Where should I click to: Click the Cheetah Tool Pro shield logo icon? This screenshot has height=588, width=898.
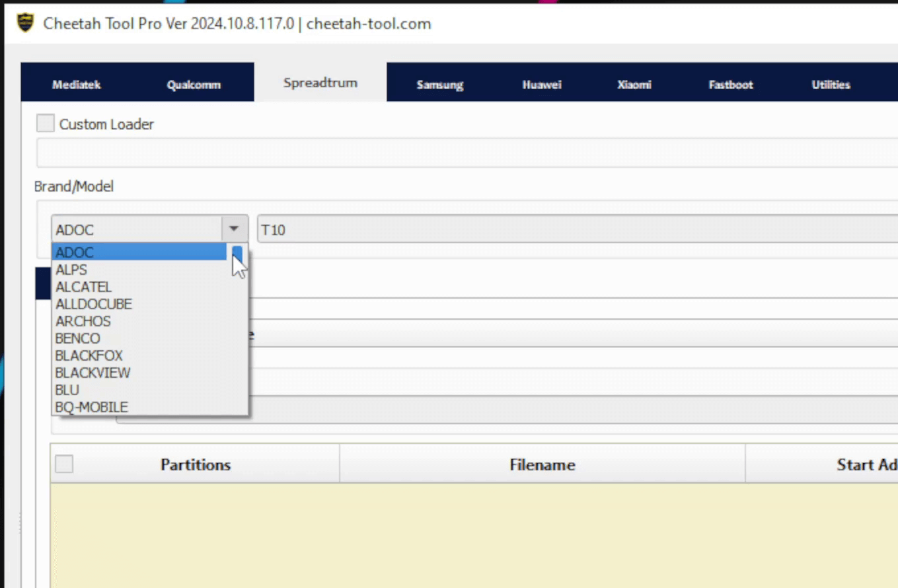click(x=25, y=23)
